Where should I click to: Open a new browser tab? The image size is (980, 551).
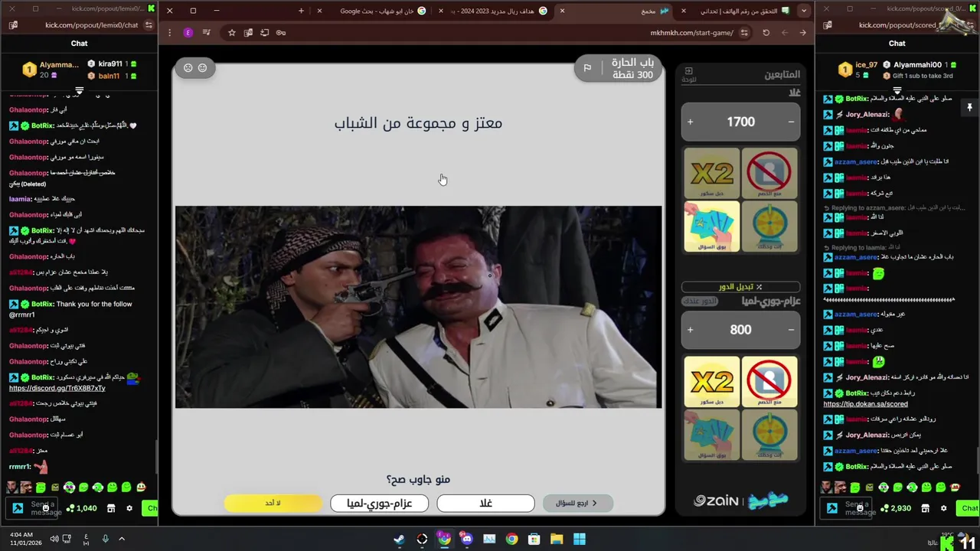point(301,11)
